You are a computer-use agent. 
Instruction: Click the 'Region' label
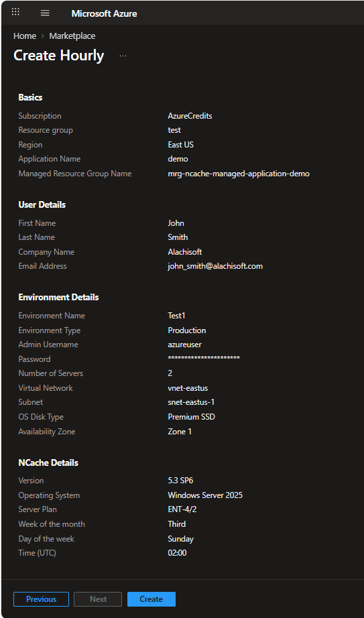[x=30, y=145]
